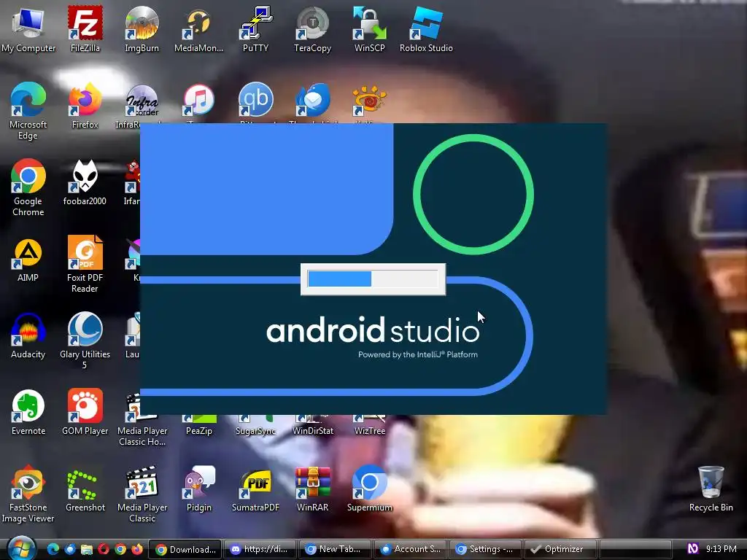747x560 pixels.
Task: Switch to the Account S... taskbar window
Action: [410, 549]
